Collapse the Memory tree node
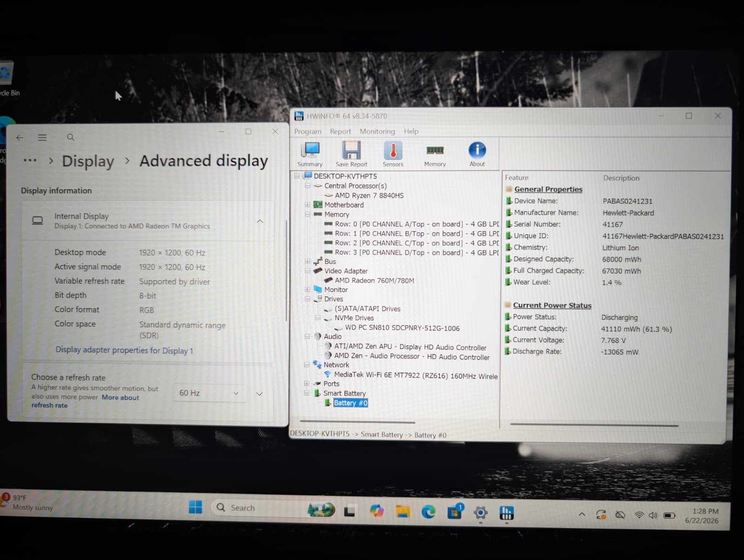Image resolution: width=744 pixels, height=560 pixels. [307, 214]
